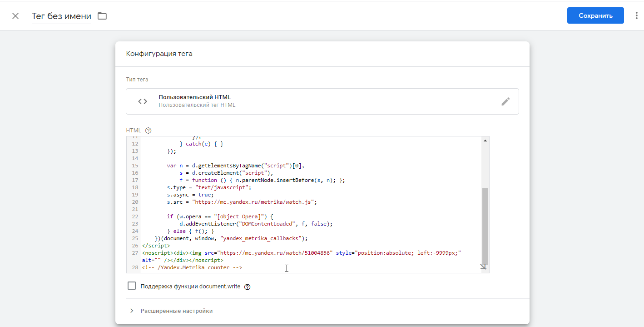Click the tag name field 'Тег без имени'

(61, 16)
